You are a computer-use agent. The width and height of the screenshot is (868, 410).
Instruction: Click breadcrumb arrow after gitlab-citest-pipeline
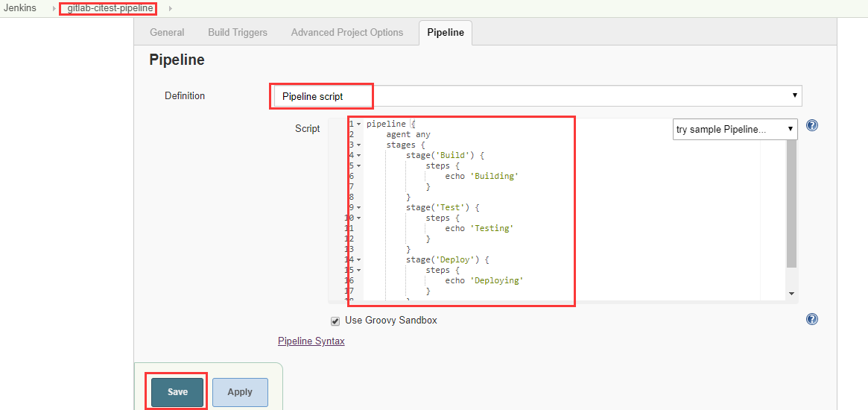[170, 9]
